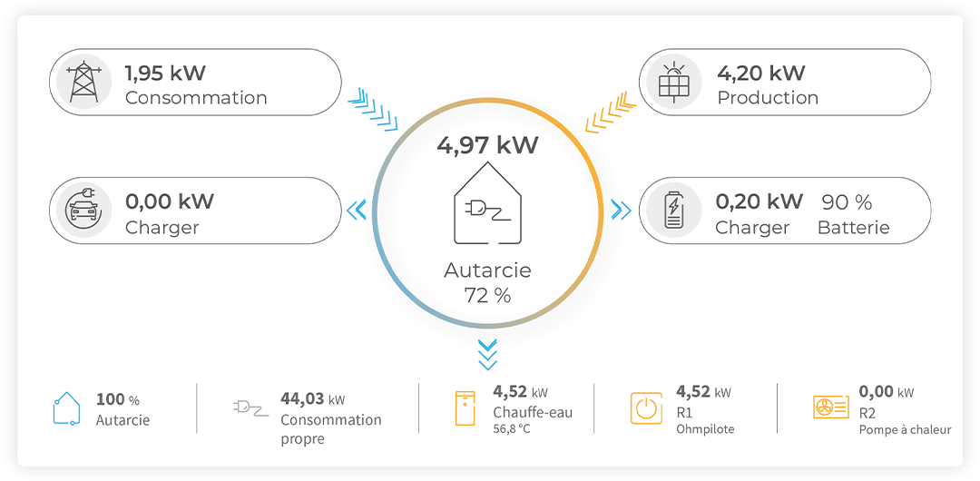The width and height of the screenshot is (980, 481).
Task: Click the blue arrows pointing to battery
Action: (621, 211)
